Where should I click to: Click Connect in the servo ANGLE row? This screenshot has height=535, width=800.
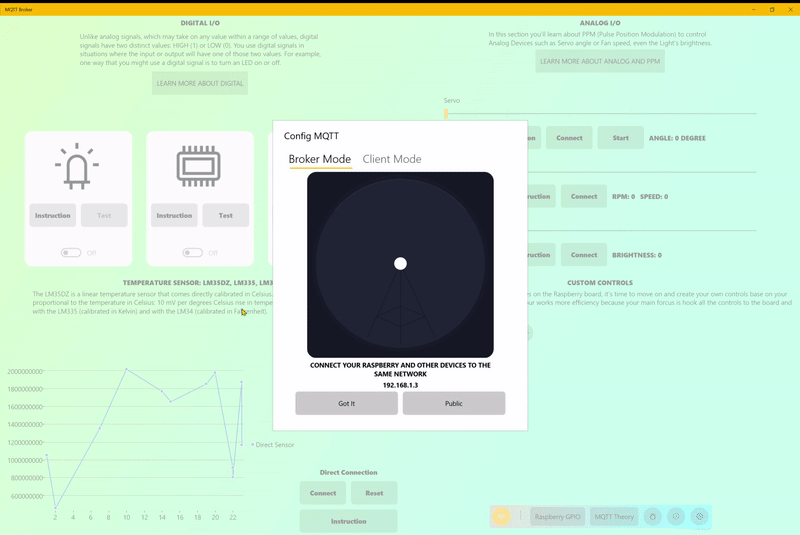click(569, 138)
